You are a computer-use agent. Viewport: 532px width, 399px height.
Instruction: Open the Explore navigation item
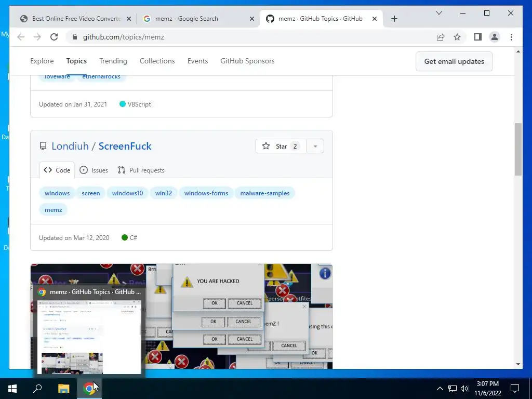click(42, 61)
